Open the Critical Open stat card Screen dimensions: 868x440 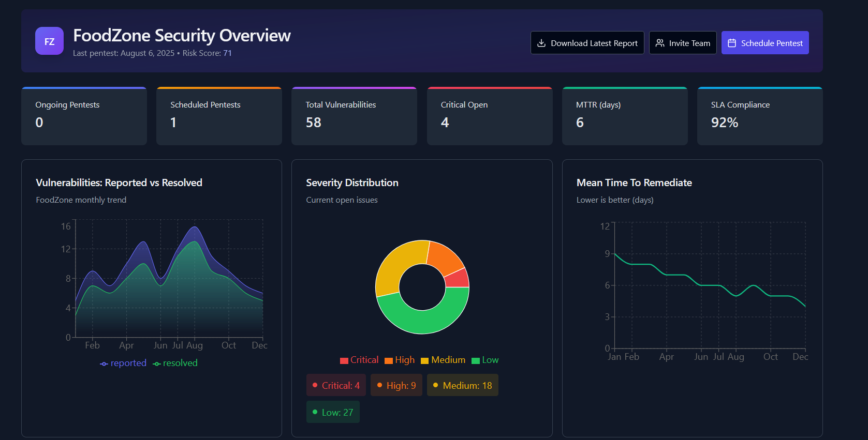489,116
